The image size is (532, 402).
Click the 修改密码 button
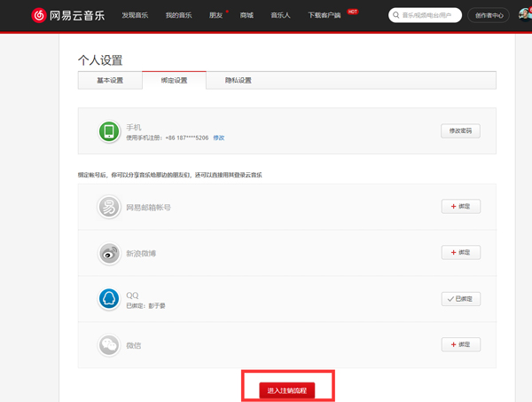tap(460, 131)
